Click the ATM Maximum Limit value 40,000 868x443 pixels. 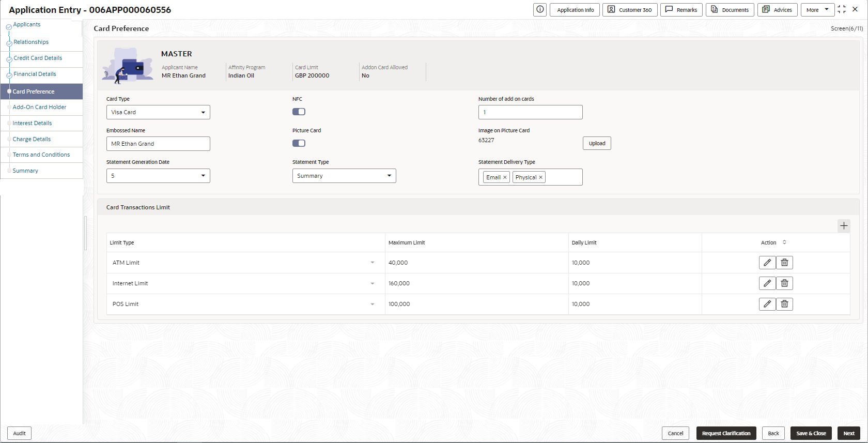tap(398, 263)
